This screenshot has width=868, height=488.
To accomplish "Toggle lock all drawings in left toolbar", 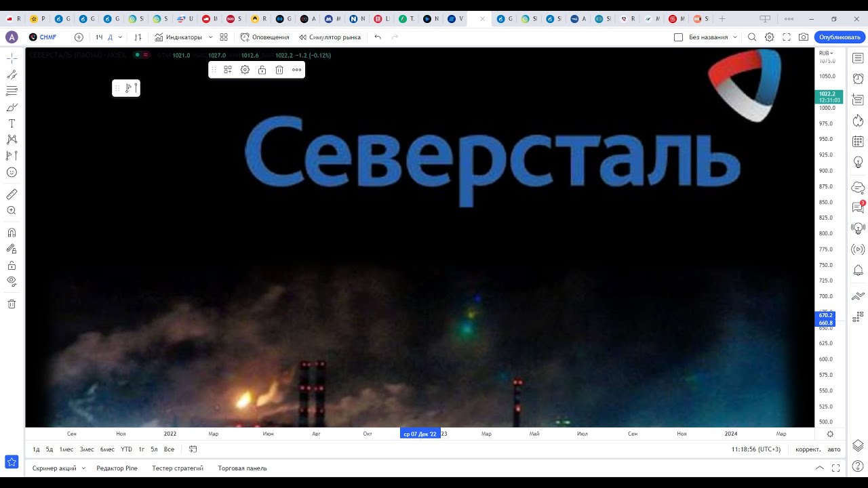I will click(12, 265).
